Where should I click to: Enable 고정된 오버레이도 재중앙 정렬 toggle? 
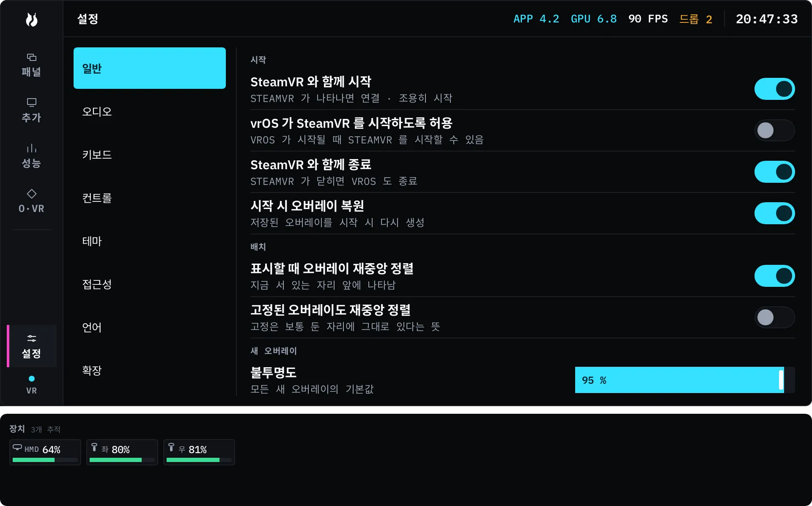(774, 317)
